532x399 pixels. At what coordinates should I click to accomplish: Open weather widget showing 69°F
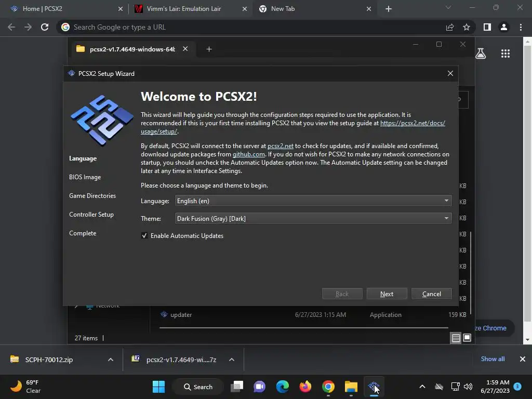click(26, 387)
